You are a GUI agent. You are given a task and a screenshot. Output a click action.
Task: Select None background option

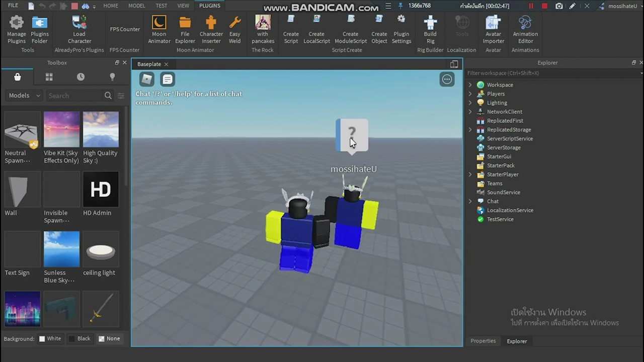tap(109, 338)
